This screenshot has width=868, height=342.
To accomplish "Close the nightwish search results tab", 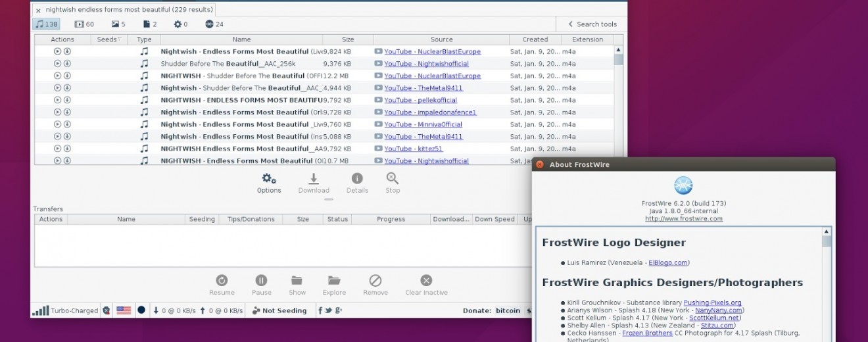I will coord(38,11).
